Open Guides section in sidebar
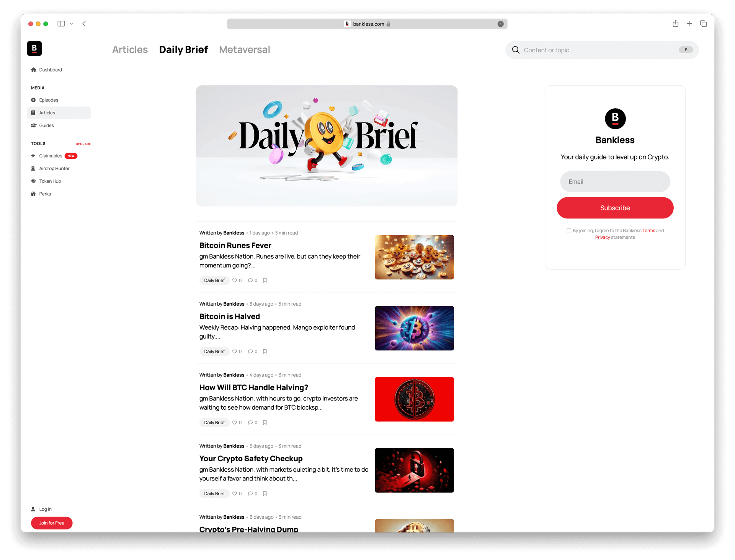This screenshot has width=735, height=560. point(46,125)
